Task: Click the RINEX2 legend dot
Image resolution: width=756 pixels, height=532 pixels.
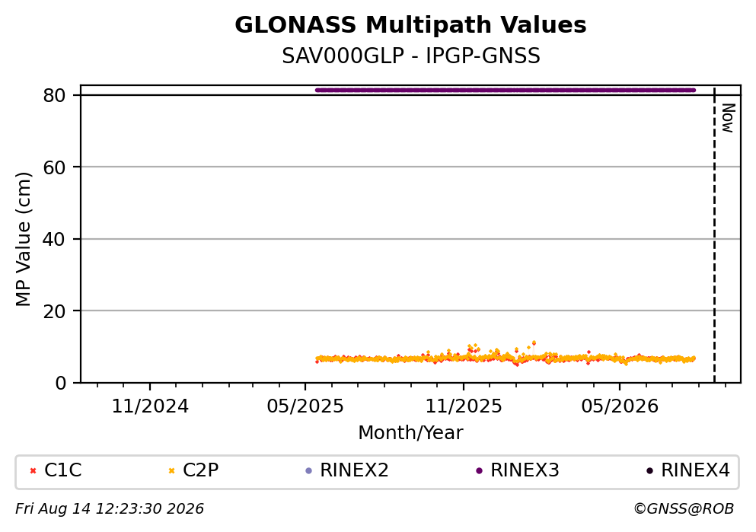Action: pyautogui.click(x=309, y=471)
